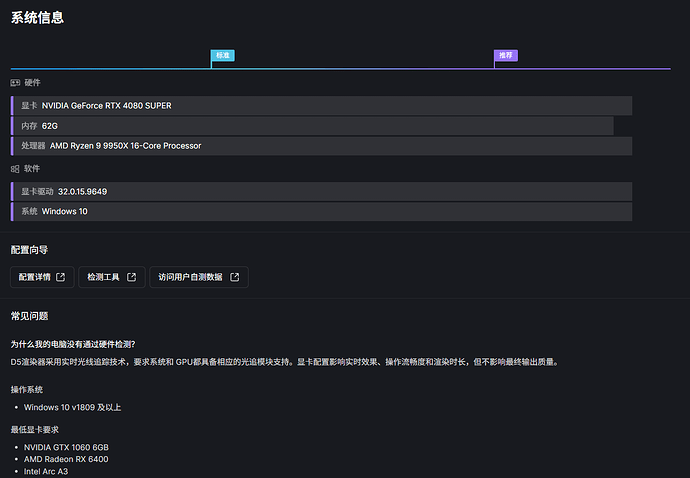Click external-link icon in 配置详情 button
The height and width of the screenshot is (478, 690).
pos(61,277)
